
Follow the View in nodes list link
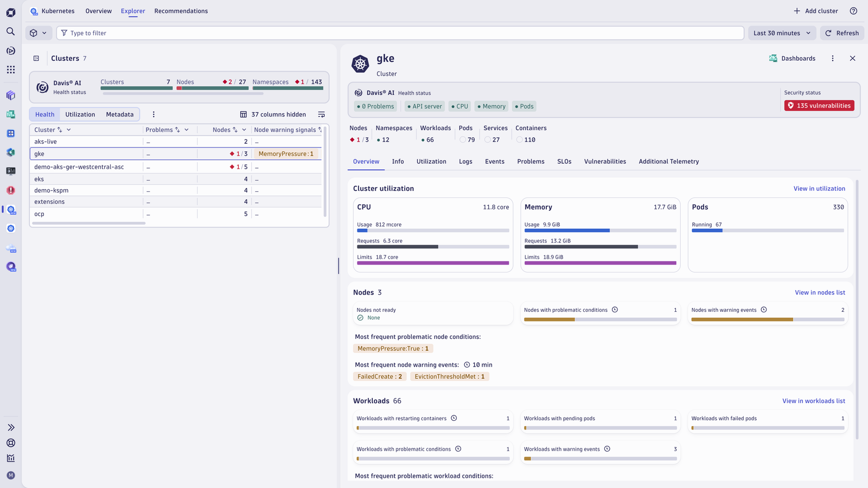pos(820,292)
